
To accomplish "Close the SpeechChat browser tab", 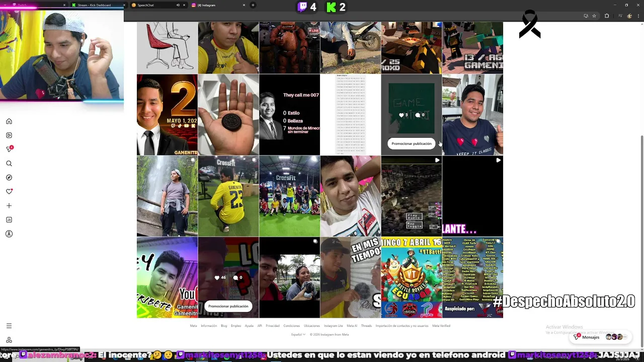I will pyautogui.click(x=184, y=5).
